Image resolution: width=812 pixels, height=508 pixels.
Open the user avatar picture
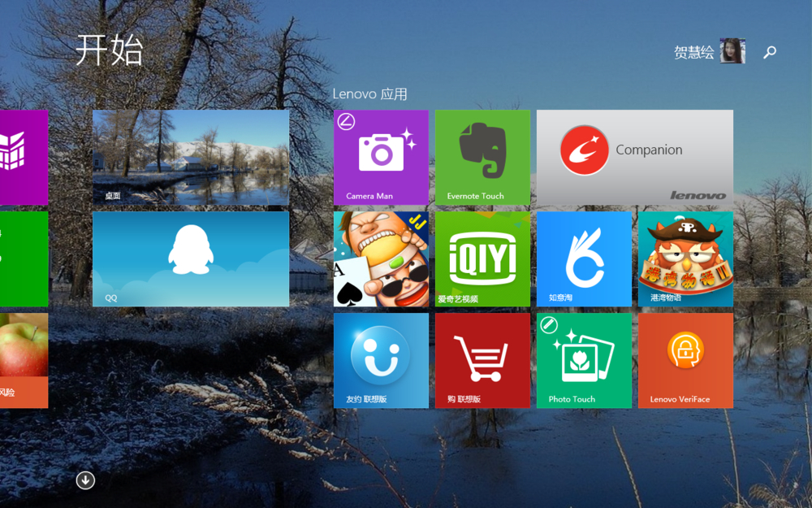pyautogui.click(x=732, y=50)
